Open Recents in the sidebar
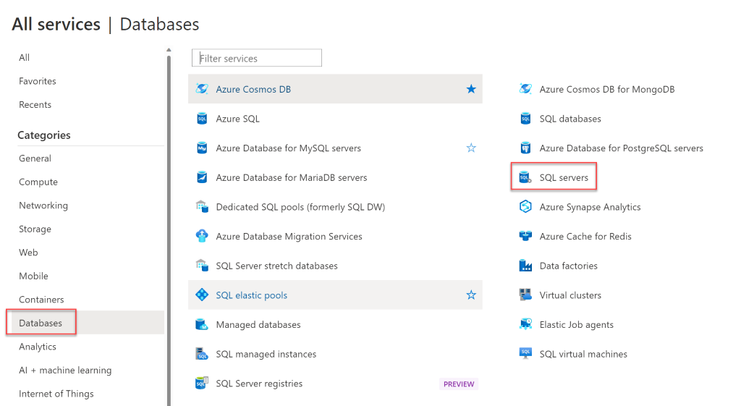 click(x=35, y=104)
